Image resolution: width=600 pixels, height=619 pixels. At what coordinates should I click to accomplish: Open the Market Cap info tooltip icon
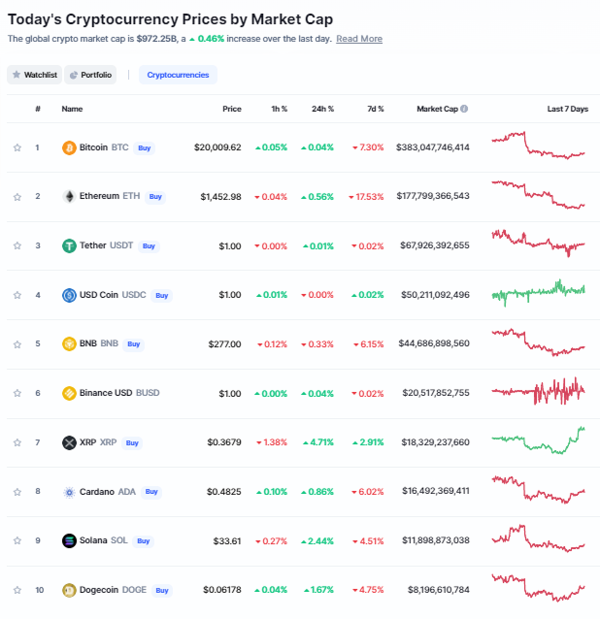point(464,109)
